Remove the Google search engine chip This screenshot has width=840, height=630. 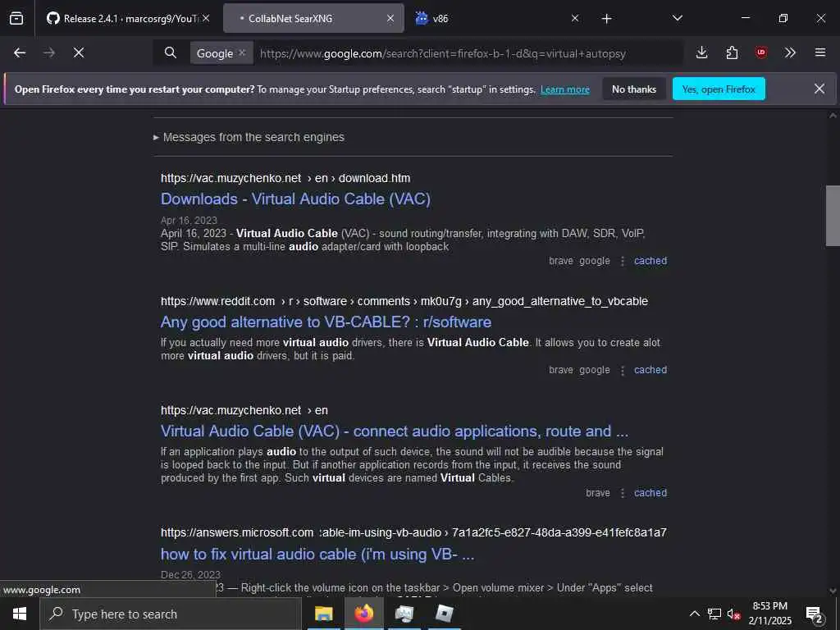242,52
